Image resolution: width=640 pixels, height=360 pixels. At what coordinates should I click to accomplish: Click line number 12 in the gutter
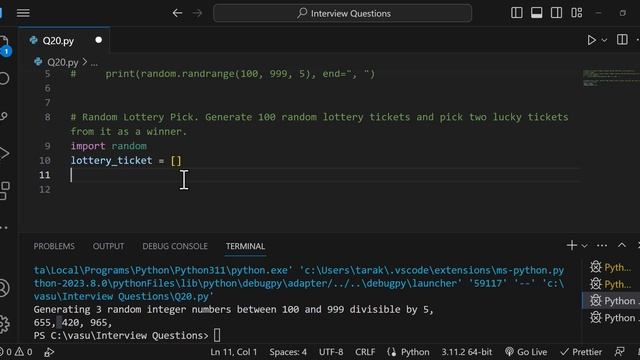[x=45, y=189]
